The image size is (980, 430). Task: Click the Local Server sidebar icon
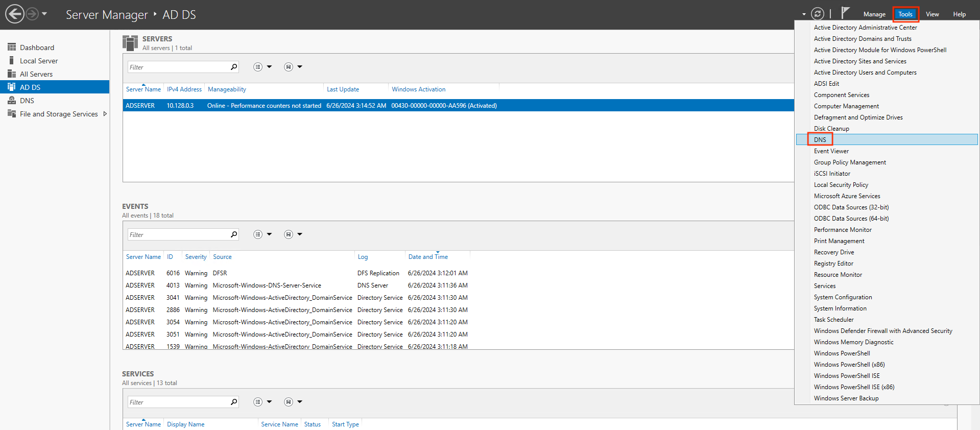point(12,60)
